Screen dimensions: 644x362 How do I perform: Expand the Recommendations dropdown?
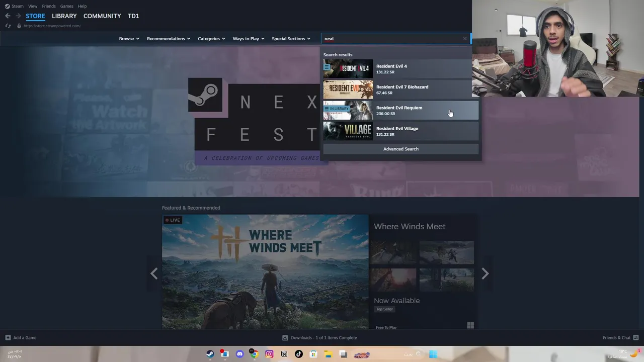[169, 39]
